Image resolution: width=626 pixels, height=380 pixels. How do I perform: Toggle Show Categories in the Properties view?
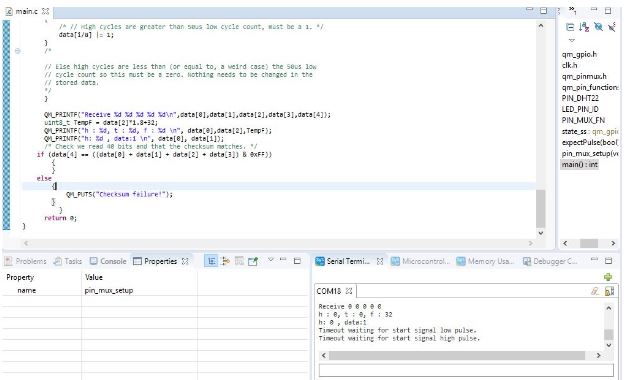[211, 261]
